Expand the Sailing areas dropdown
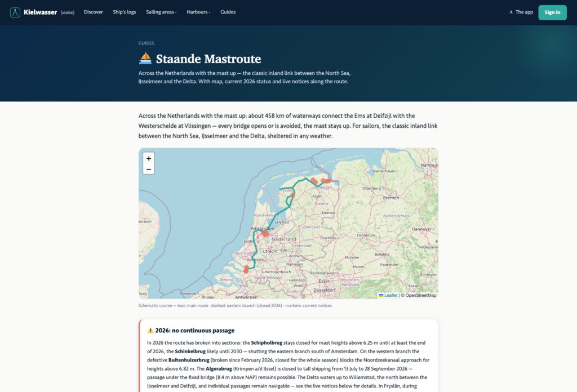Image resolution: width=577 pixels, height=392 pixels. 161,12
